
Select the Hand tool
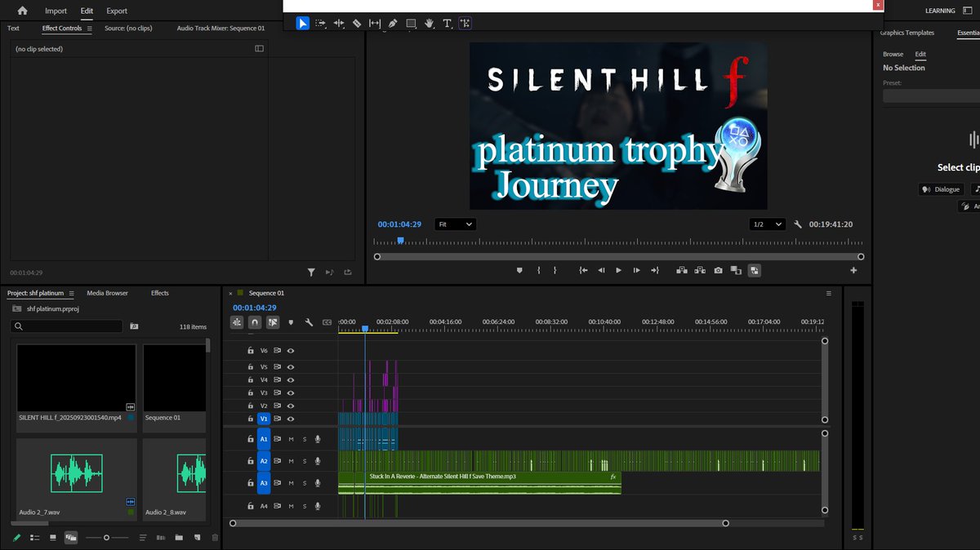430,24
